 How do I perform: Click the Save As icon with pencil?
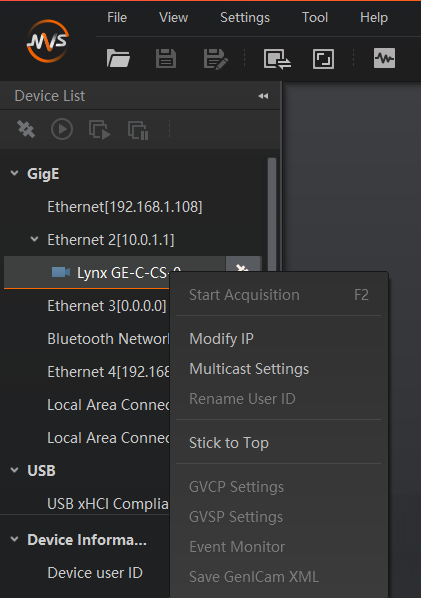pos(215,59)
